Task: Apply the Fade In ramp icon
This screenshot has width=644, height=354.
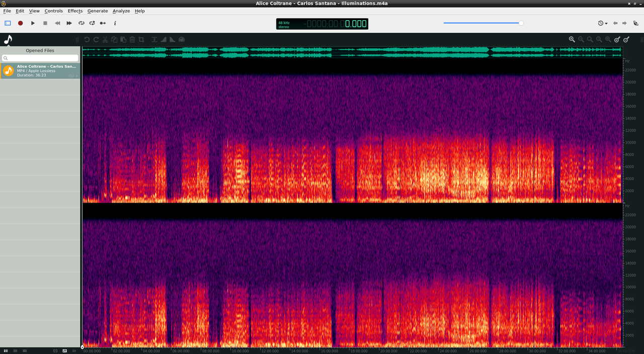Action: [164, 39]
